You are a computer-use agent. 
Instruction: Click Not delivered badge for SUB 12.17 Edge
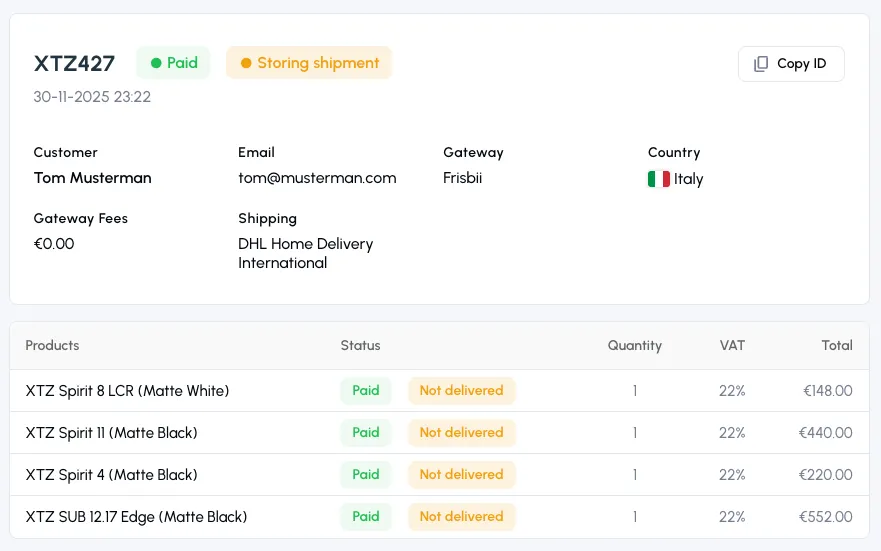coord(461,517)
